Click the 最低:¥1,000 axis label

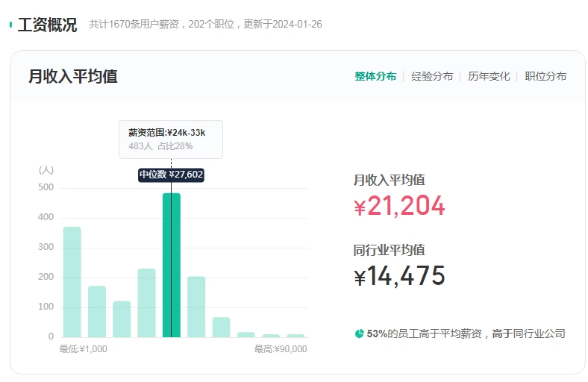tap(84, 349)
